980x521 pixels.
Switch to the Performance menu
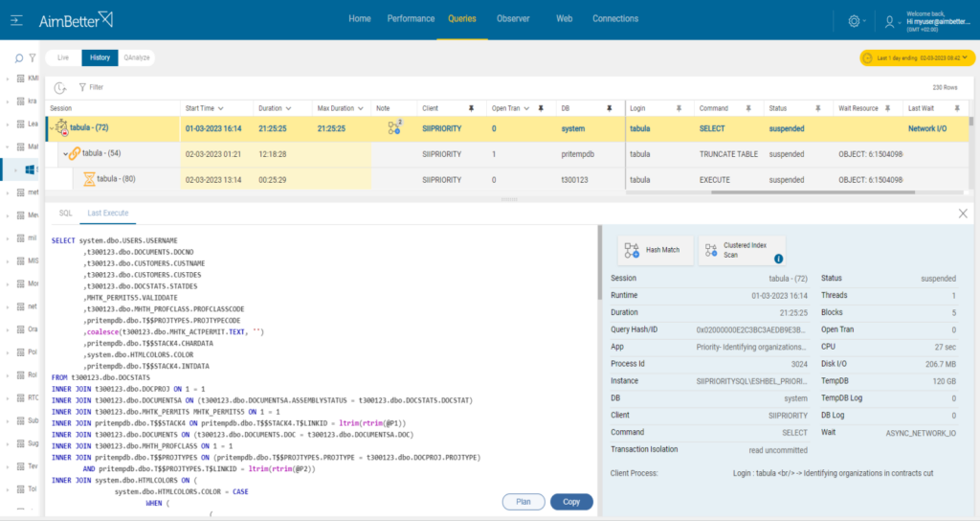411,19
